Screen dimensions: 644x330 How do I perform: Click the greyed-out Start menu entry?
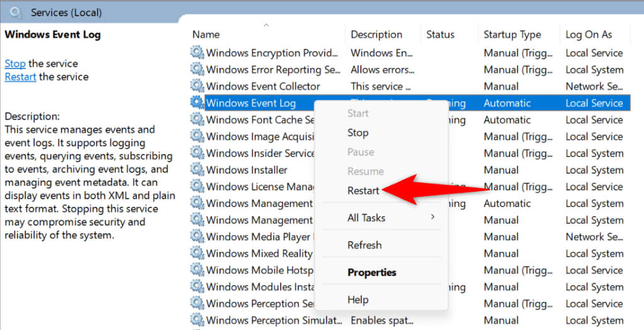[x=358, y=113]
